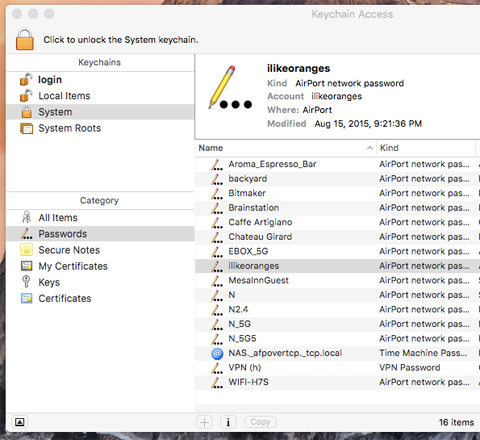Toggle the preview pane button at bottom left

pyautogui.click(x=20, y=422)
